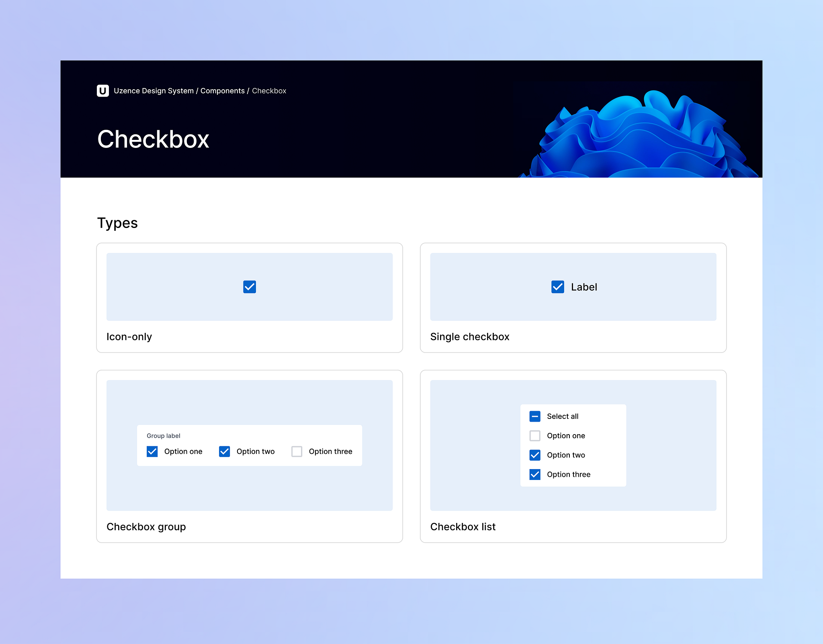Select the Checkbox breadcrumb item
Image resolution: width=823 pixels, height=644 pixels.
(x=269, y=91)
